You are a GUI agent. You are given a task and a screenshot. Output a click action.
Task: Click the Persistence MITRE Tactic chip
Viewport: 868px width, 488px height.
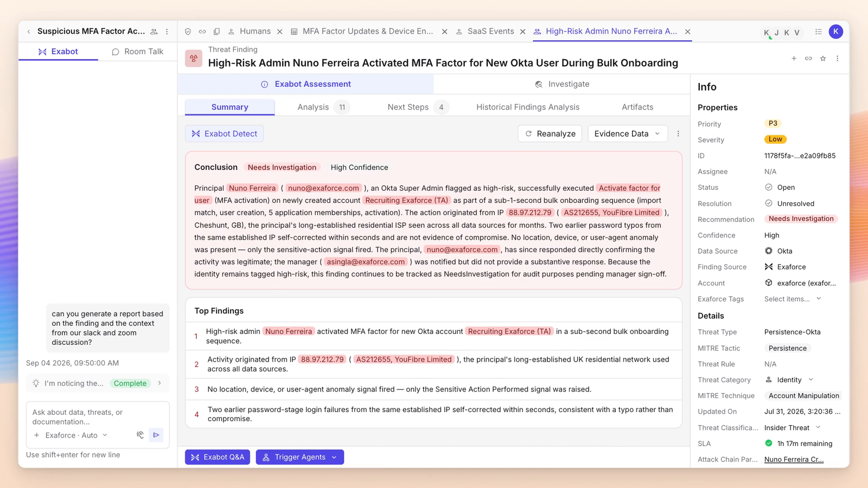787,348
